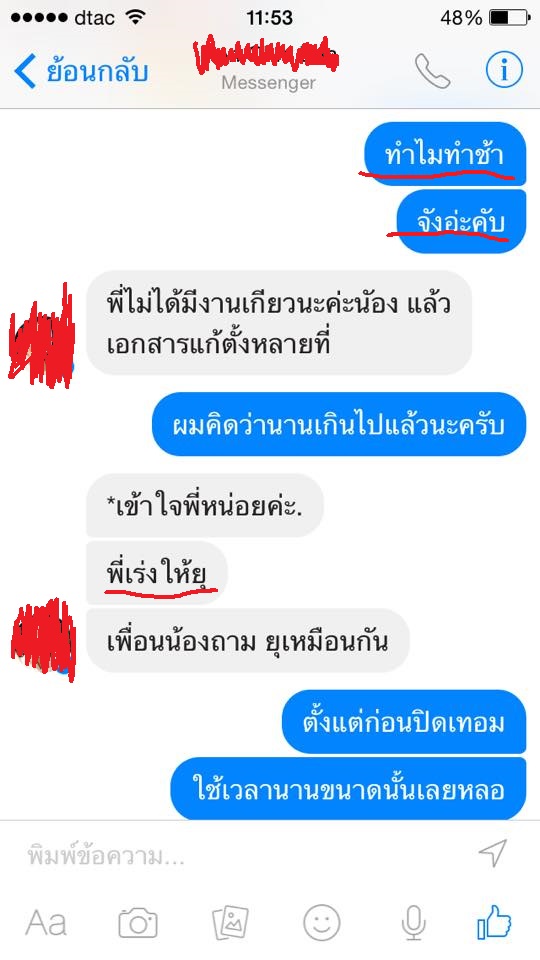Tap the ผมคิดว่านานเกินไปแล้วนะครับ bubble
The width and height of the screenshot is (540, 960).
coord(339,424)
